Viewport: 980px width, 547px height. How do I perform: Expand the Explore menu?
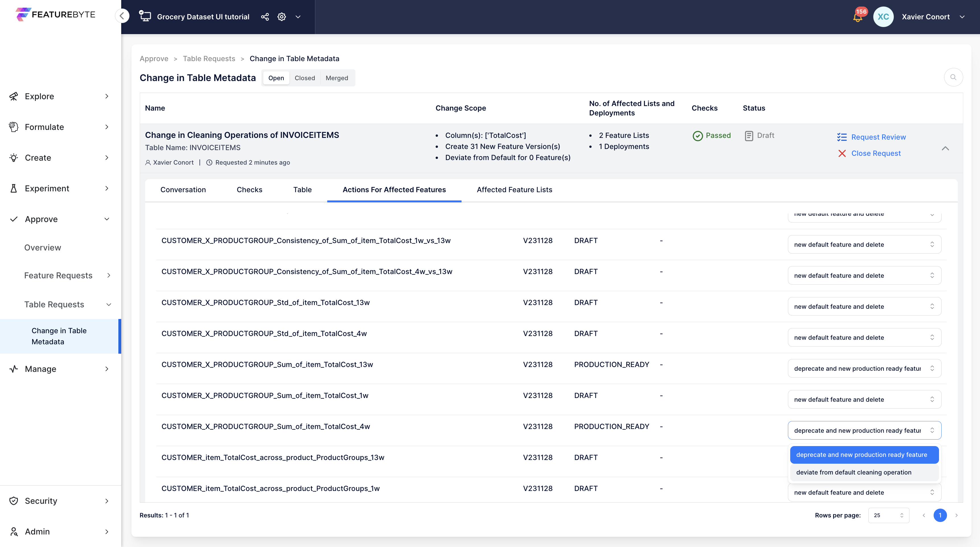(107, 96)
